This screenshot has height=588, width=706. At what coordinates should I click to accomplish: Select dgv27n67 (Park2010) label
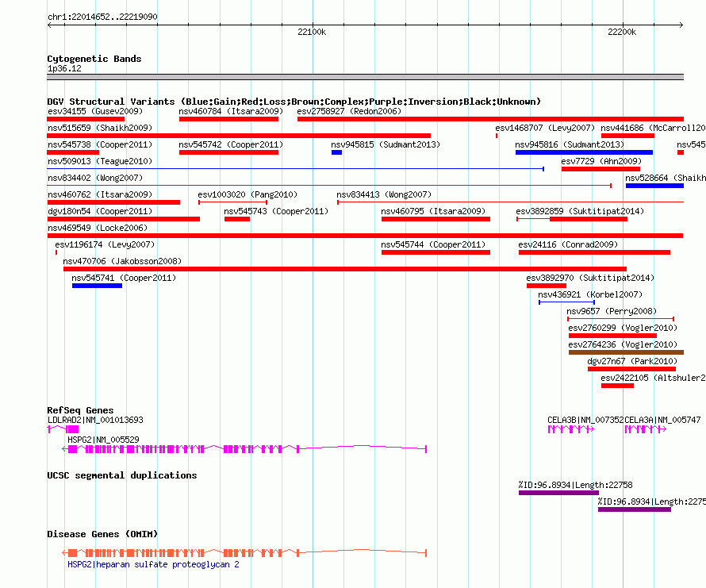632,361
